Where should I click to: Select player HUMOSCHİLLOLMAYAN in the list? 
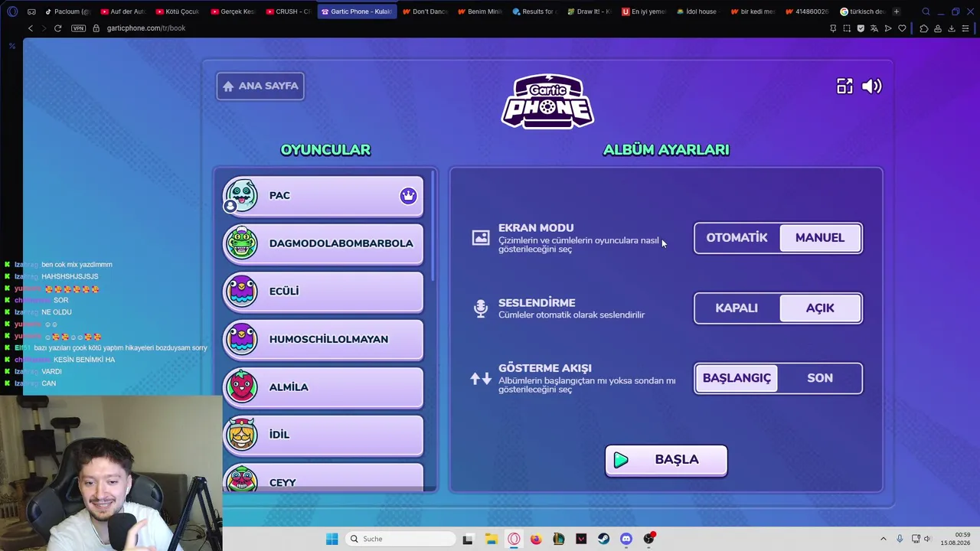click(x=323, y=339)
